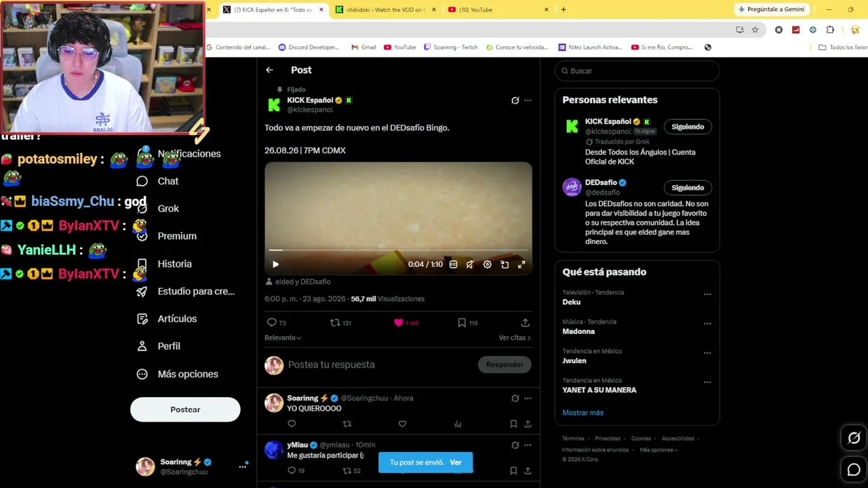Repost the KICK Español post with 131 reposts
868x488 pixels.
pyautogui.click(x=340, y=323)
